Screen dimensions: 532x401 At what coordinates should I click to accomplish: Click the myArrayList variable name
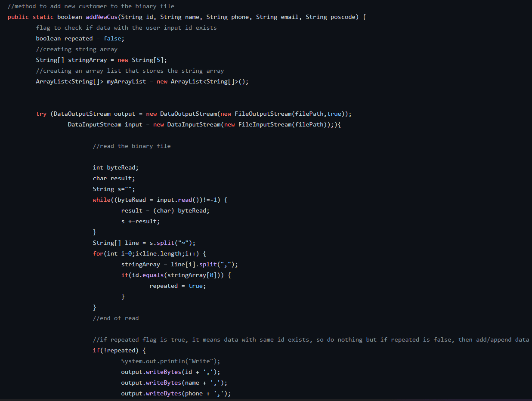pos(127,81)
